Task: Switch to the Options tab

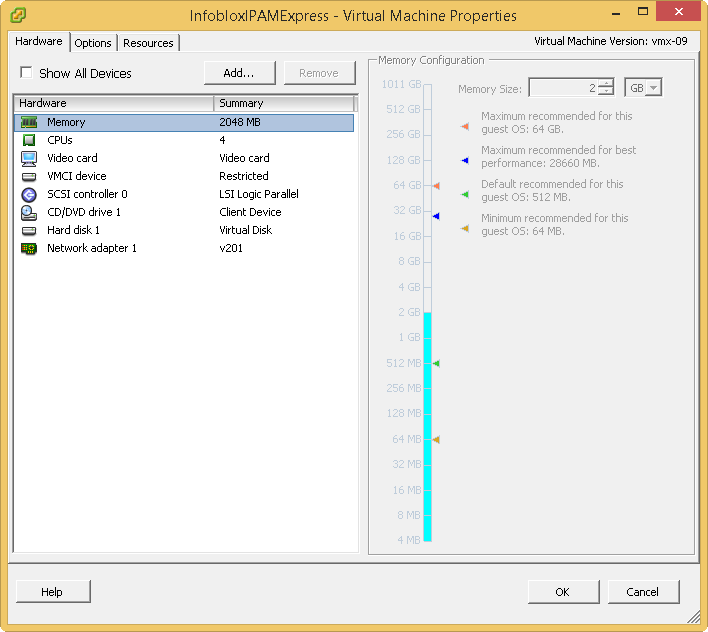Action: click(93, 43)
